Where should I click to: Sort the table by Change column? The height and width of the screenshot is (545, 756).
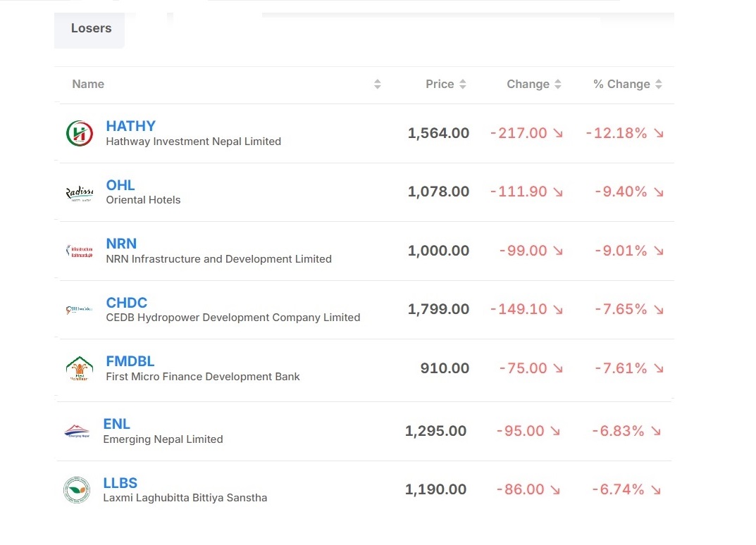click(558, 84)
